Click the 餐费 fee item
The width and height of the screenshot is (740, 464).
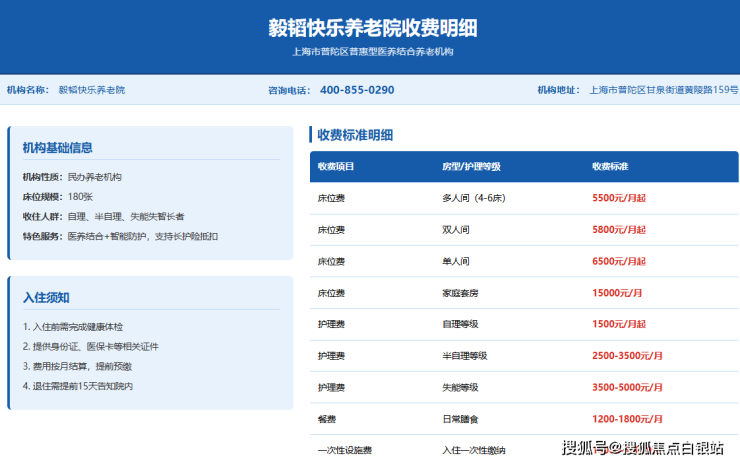click(327, 419)
